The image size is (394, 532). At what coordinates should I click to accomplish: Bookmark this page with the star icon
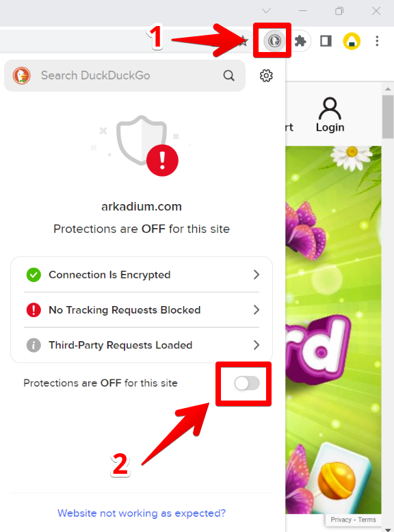244,41
